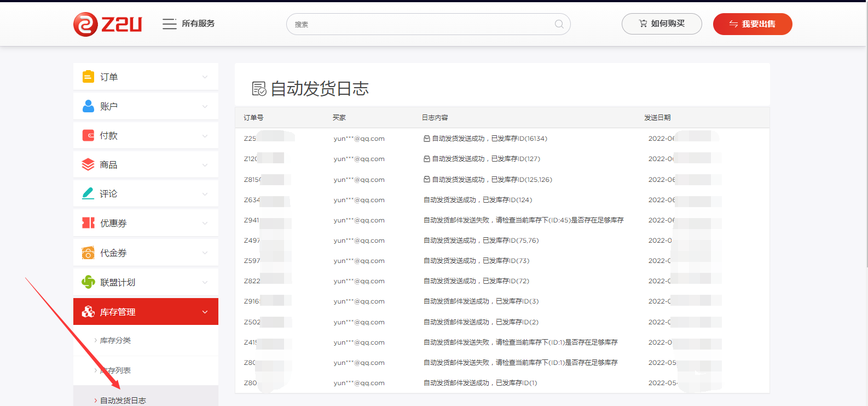Screen dimensions: 868x406
Task: Select the 自动发货日志 submenu item
Action: tap(123, 401)
